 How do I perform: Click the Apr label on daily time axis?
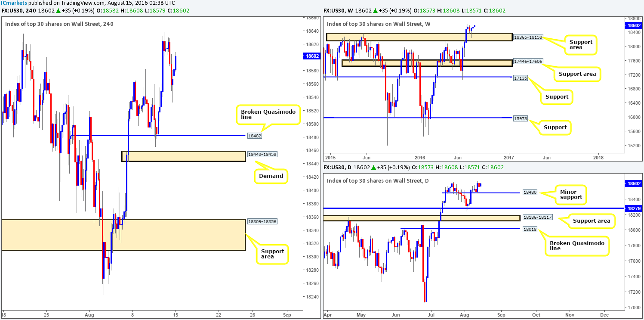click(328, 315)
